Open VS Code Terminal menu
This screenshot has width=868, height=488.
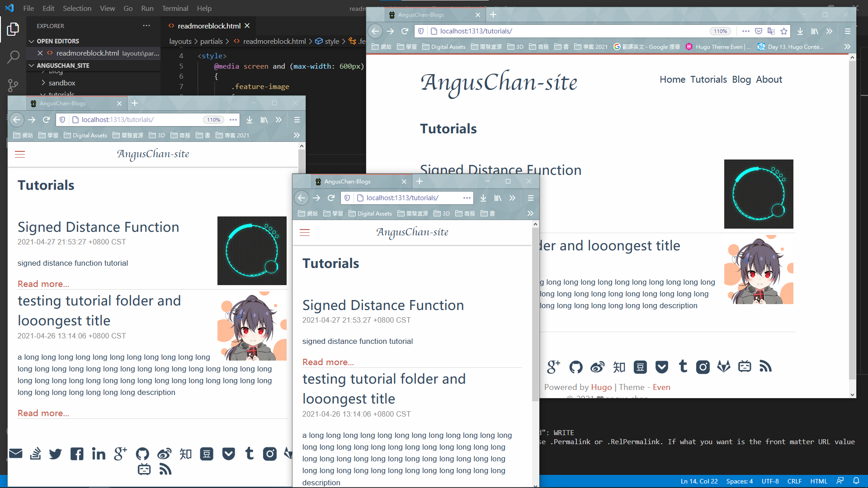tap(175, 8)
